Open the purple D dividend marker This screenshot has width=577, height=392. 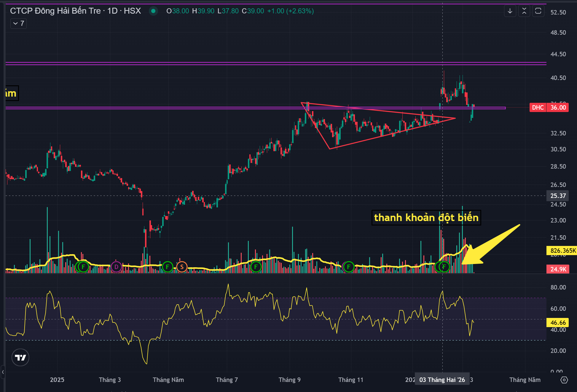(x=116, y=267)
